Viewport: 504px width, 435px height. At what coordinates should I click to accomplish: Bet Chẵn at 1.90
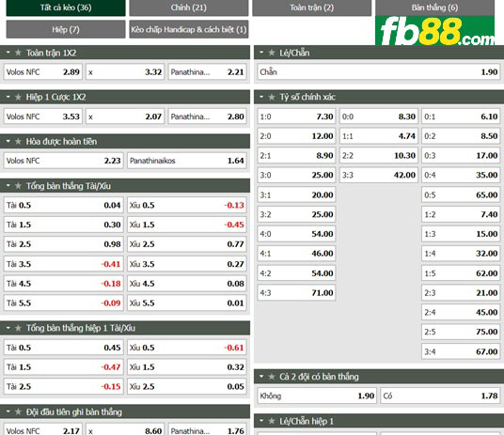[379, 72]
